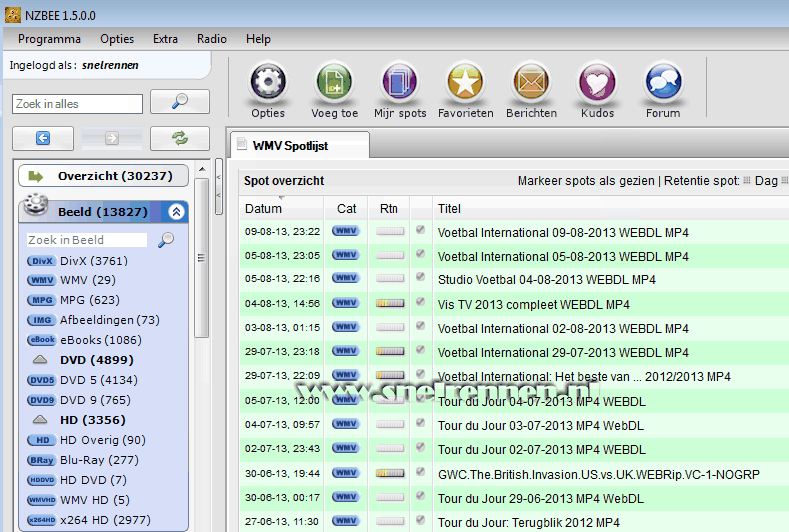789x532 pixels.
Task: Click the Rtn column header
Action: pos(389,209)
